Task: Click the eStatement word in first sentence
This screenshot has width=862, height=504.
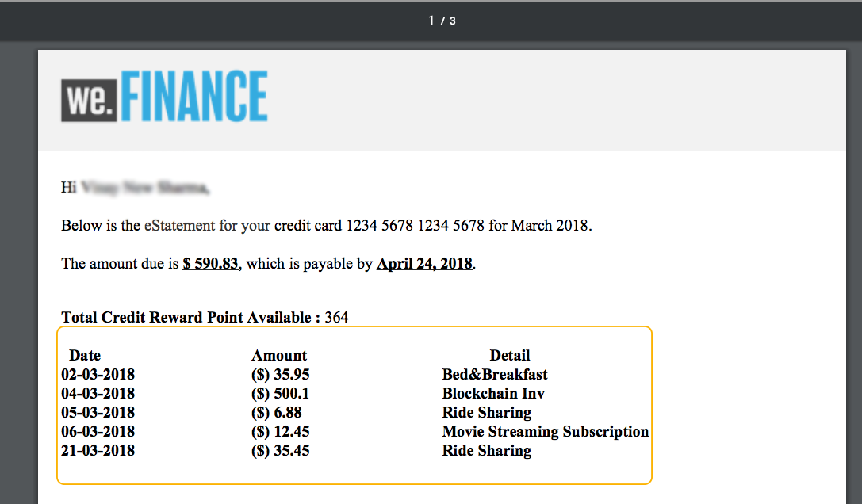Action: click(180, 226)
